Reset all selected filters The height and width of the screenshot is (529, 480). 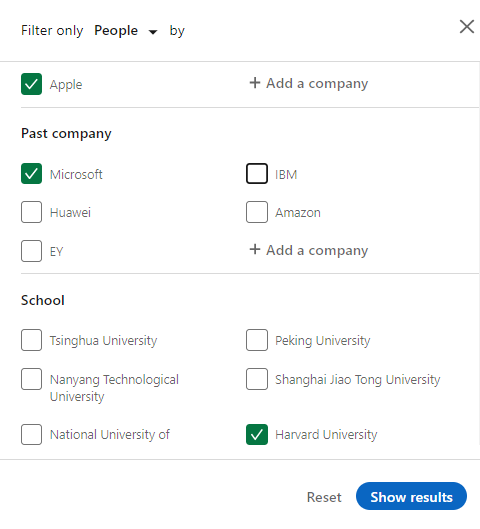point(324,497)
